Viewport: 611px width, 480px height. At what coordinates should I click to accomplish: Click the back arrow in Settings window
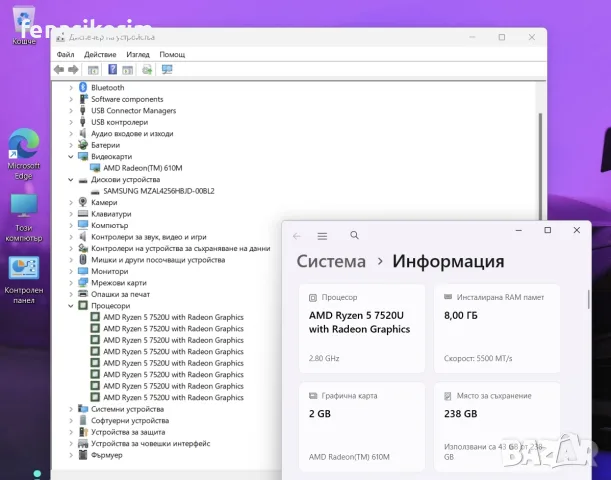(x=297, y=236)
